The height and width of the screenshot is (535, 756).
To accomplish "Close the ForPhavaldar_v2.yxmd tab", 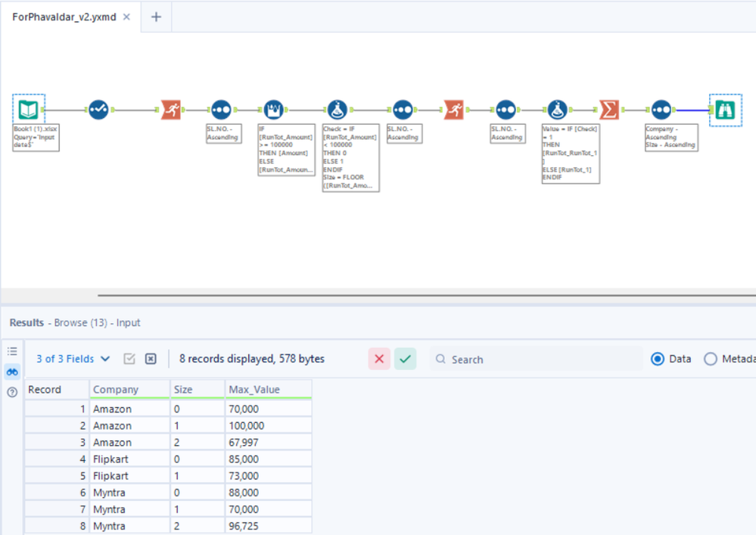I will (x=126, y=17).
